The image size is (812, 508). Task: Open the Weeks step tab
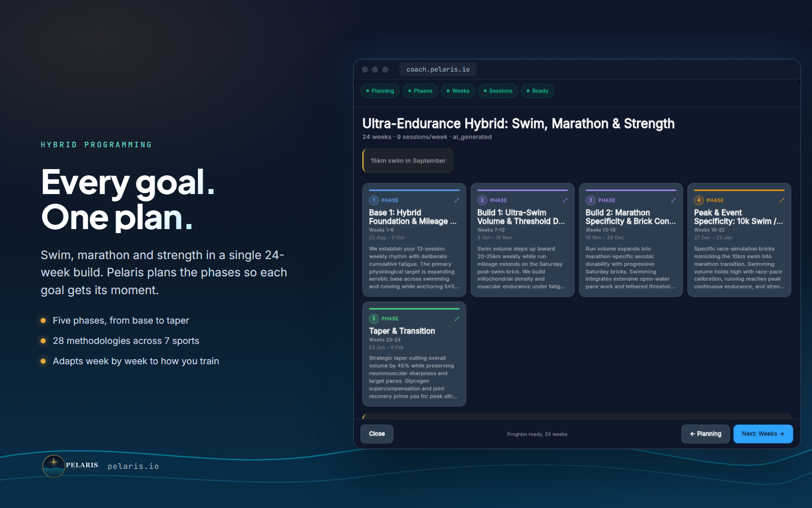point(458,91)
